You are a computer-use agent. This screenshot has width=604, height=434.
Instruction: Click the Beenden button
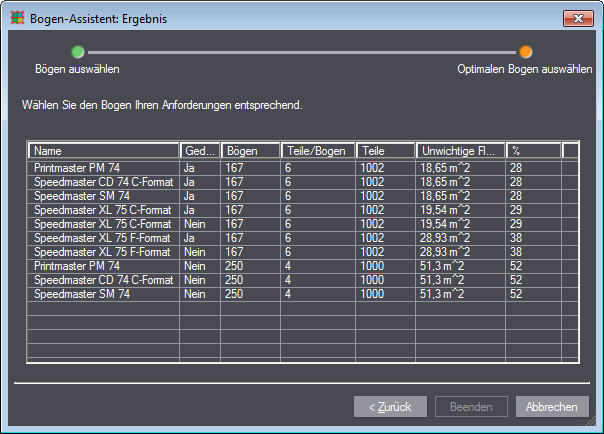click(x=471, y=407)
